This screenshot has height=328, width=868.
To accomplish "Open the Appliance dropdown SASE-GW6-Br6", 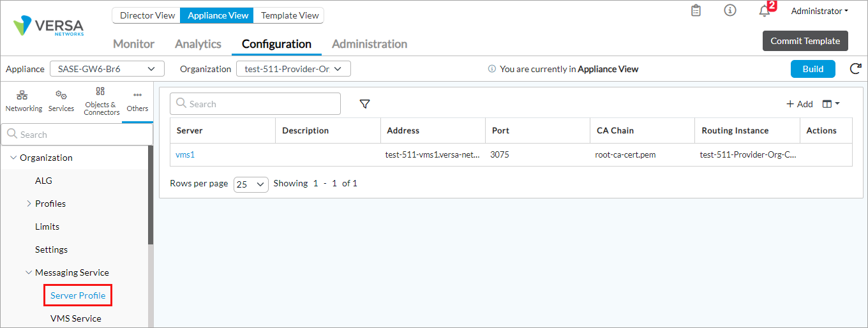I will (107, 69).
